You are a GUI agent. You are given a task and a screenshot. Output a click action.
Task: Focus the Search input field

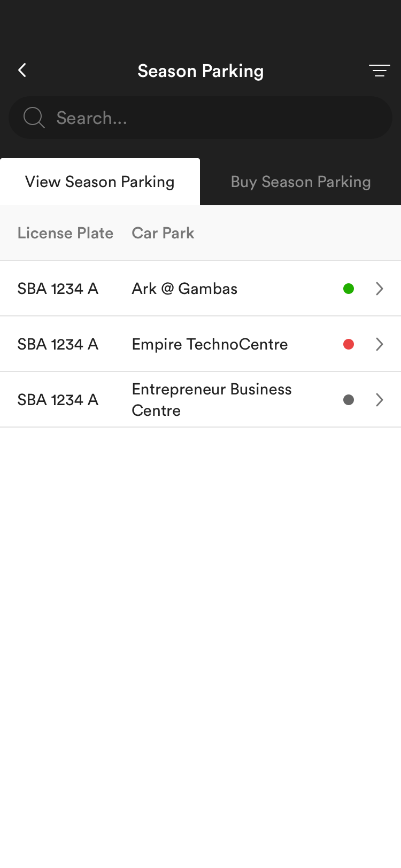[x=214, y=118]
